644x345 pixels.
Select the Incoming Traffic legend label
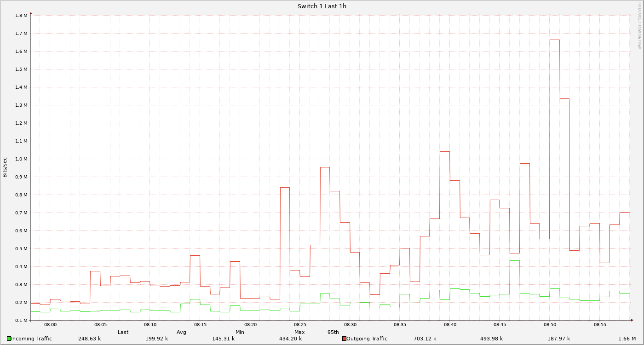[31, 339]
